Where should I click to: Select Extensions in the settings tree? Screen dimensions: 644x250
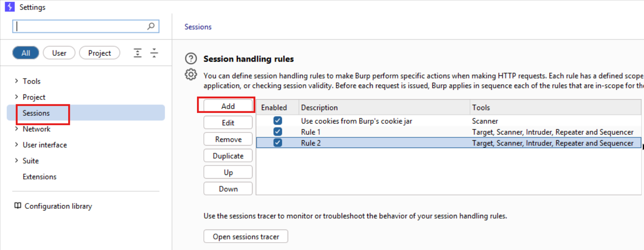40,177
